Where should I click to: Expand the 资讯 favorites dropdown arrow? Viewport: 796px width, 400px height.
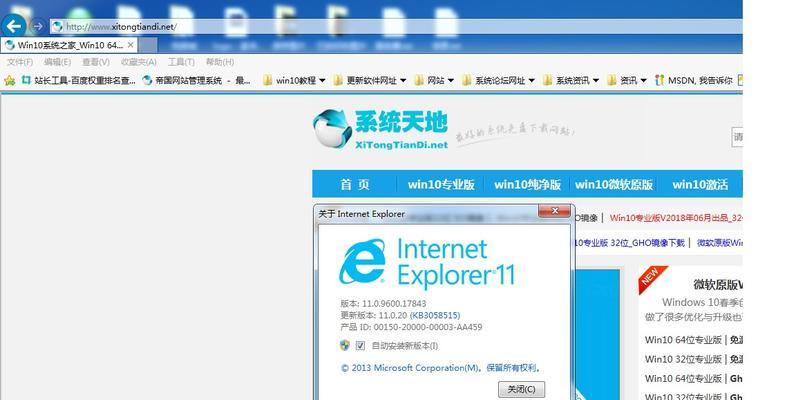point(644,81)
